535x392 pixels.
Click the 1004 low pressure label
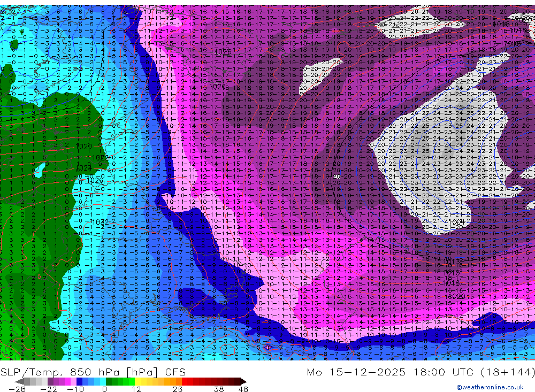(x=456, y=222)
